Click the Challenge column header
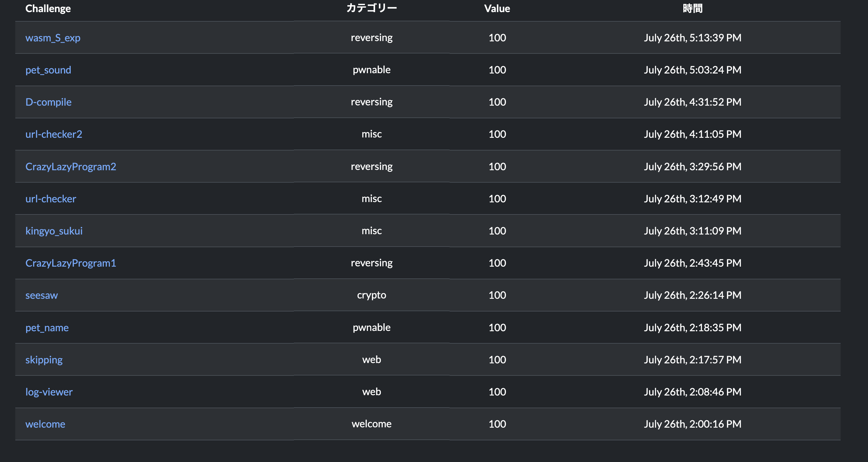This screenshot has height=462, width=868. click(x=48, y=8)
